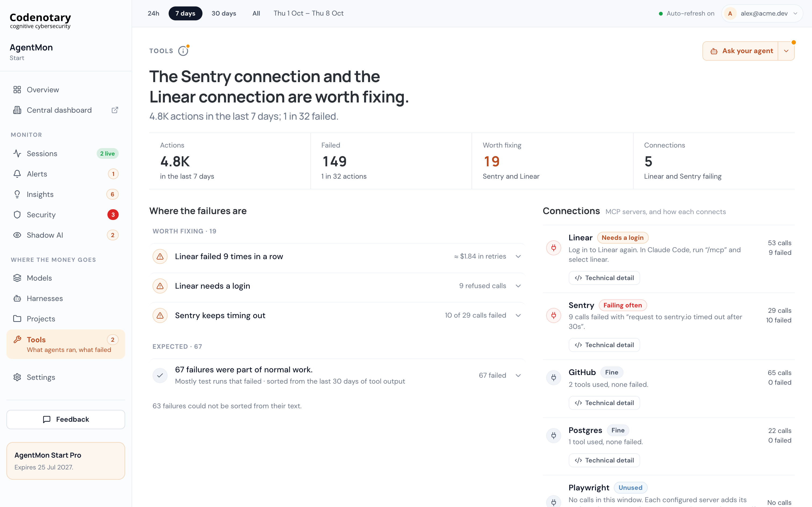Open Technical detail for Postgres

[x=604, y=460]
